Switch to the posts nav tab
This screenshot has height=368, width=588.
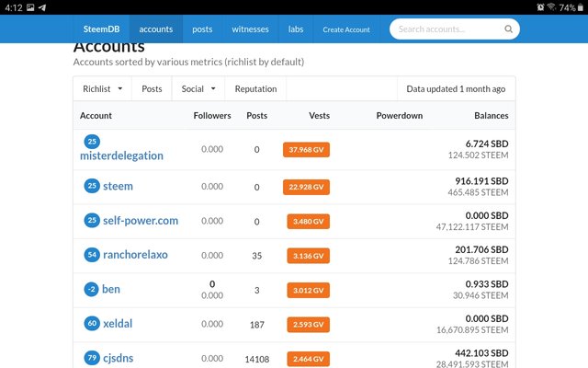(x=202, y=29)
